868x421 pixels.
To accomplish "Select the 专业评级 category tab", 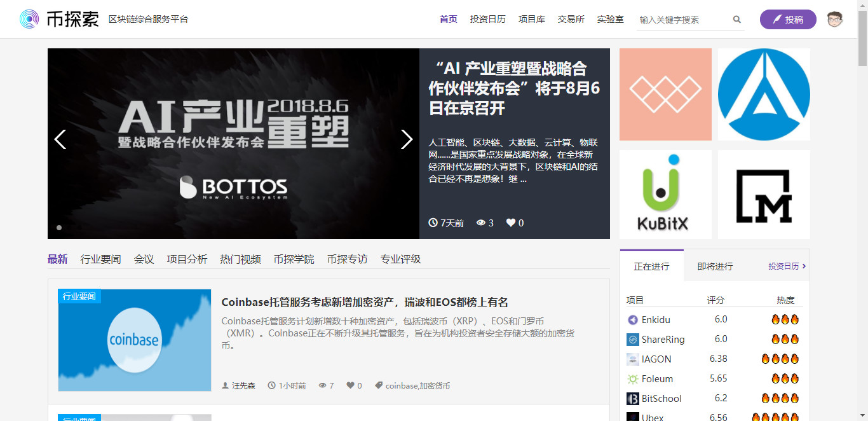I will (401, 259).
